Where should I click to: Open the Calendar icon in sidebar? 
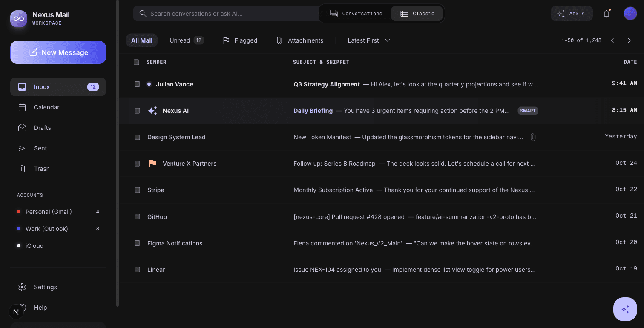coord(22,107)
